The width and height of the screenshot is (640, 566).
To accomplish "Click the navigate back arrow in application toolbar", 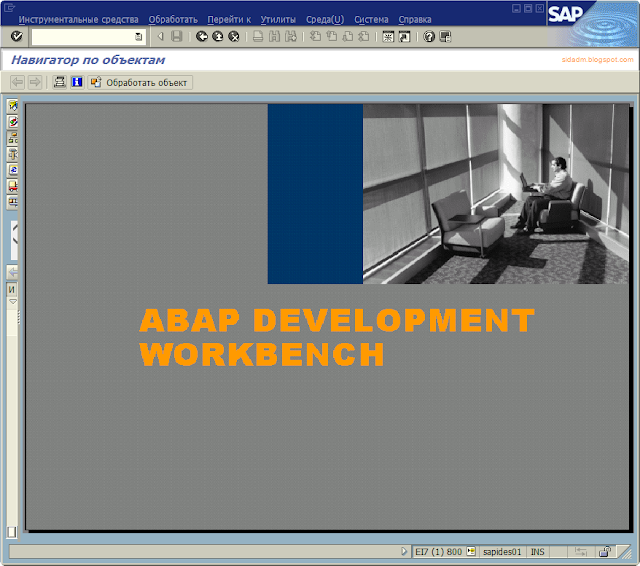I will click(x=17, y=82).
